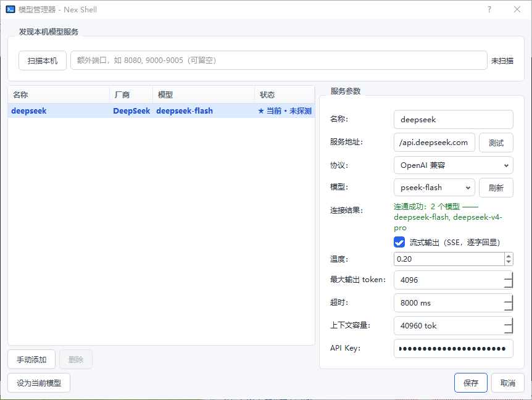This screenshot has width=532, height=400.
Task: Click the 最大输出 token field 4096
Action: click(453, 280)
